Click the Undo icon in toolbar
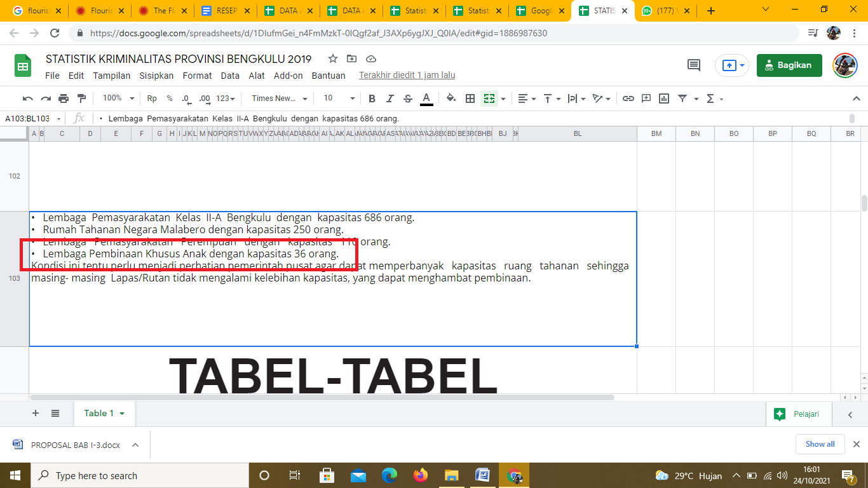The width and height of the screenshot is (868, 488). click(27, 98)
